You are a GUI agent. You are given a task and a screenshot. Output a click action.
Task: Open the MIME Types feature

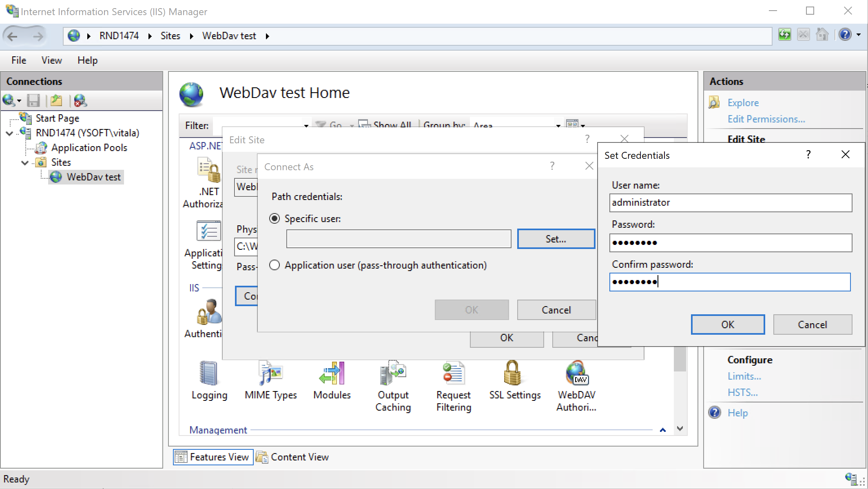(270, 380)
